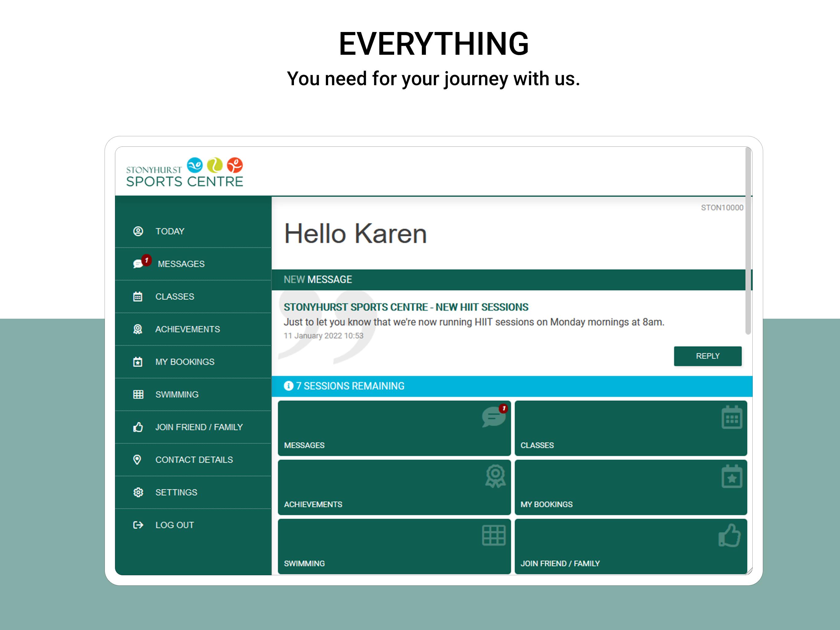Click the Log Out arrow icon
840x630 pixels.
[x=138, y=525]
